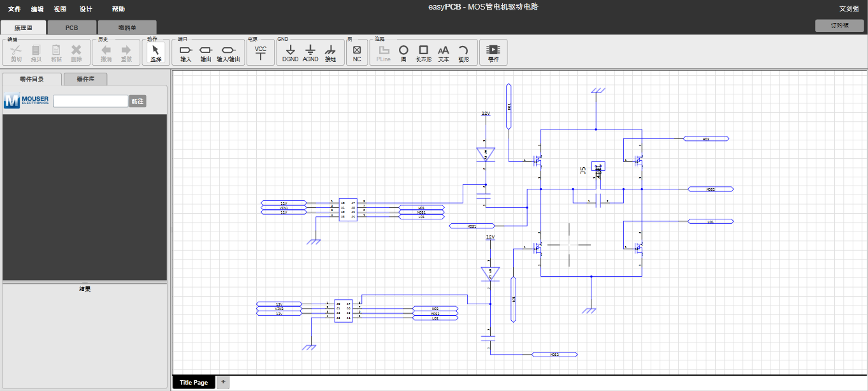Add a new page with the plus button
Viewport: 868px width, 391px height.
point(223,382)
